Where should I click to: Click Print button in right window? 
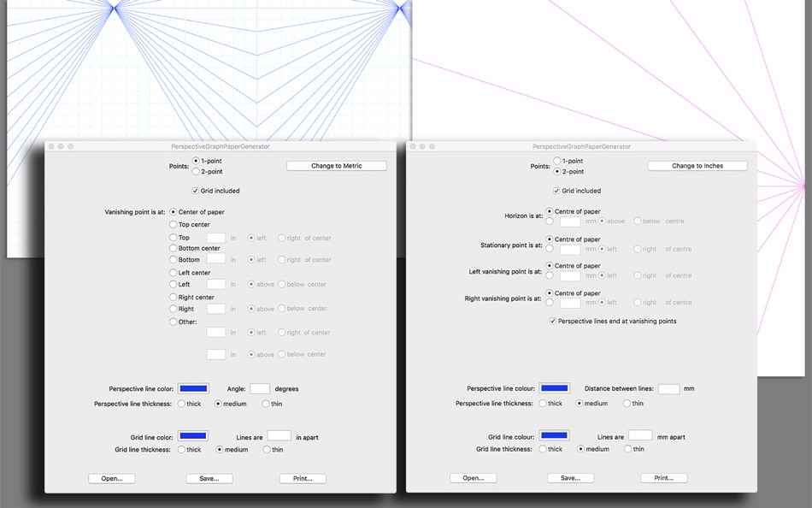click(664, 478)
